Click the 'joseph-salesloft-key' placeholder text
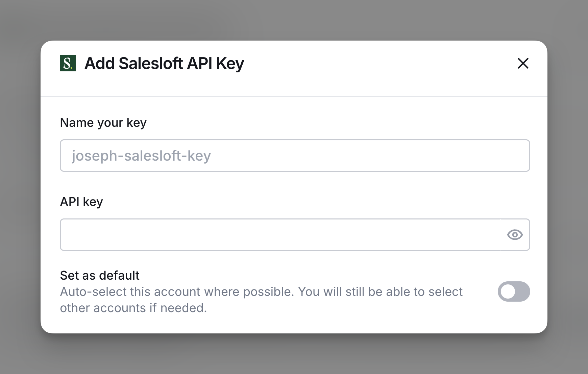This screenshot has height=374, width=588. tap(141, 156)
